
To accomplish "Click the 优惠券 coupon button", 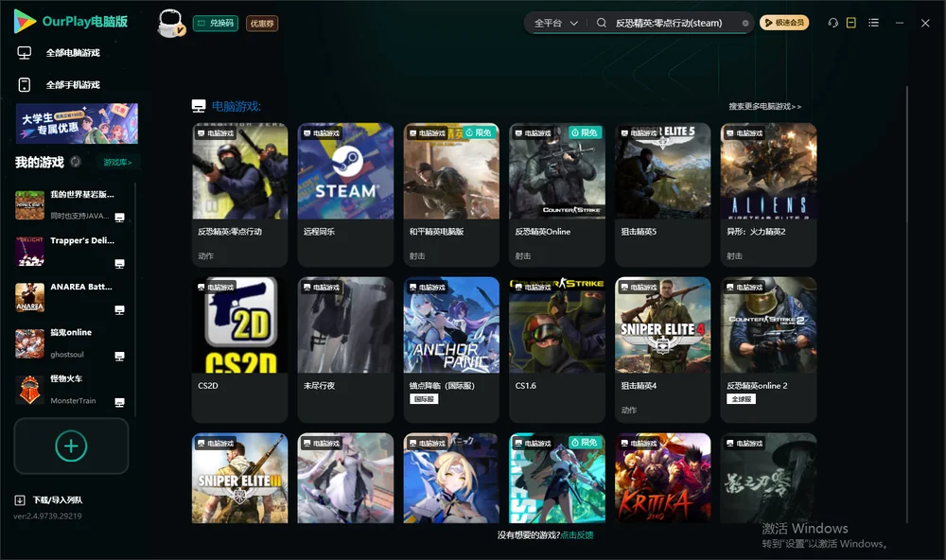I will click(262, 23).
